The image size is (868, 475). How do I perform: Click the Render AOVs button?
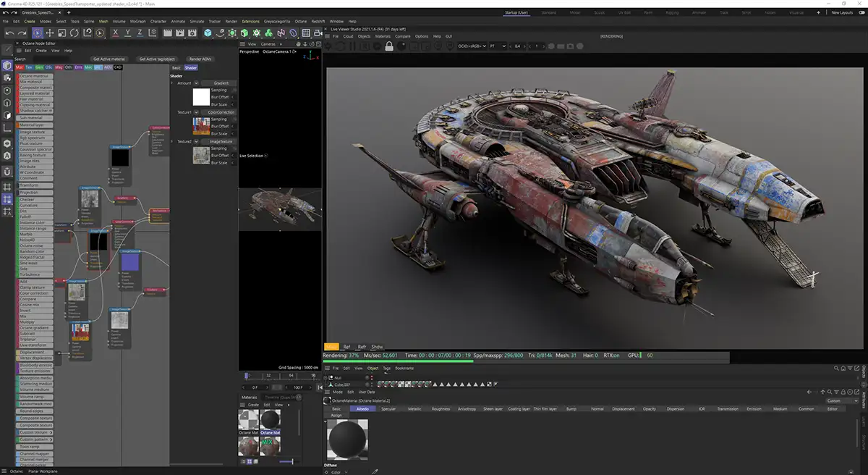(200, 59)
